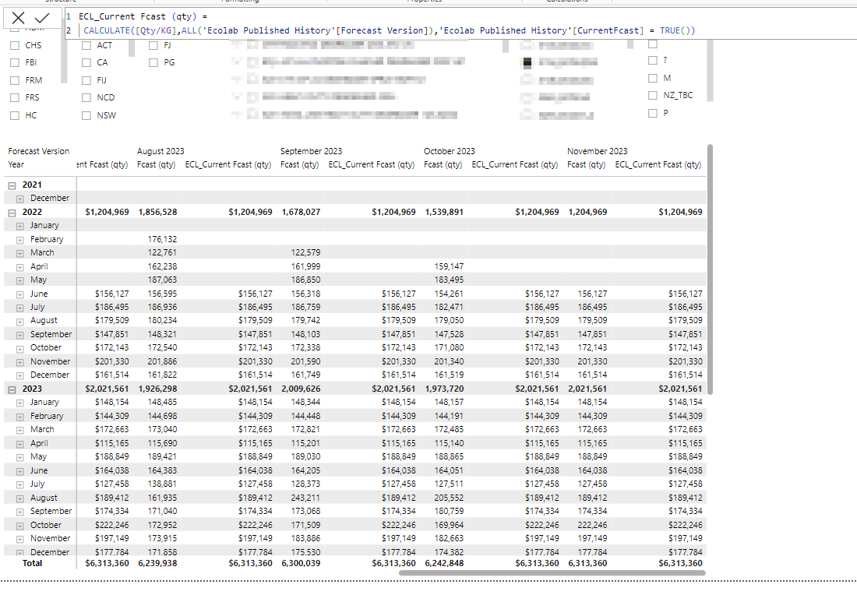Tick the NSW checkbox
Image resolution: width=857 pixels, height=616 pixels.
[86, 116]
